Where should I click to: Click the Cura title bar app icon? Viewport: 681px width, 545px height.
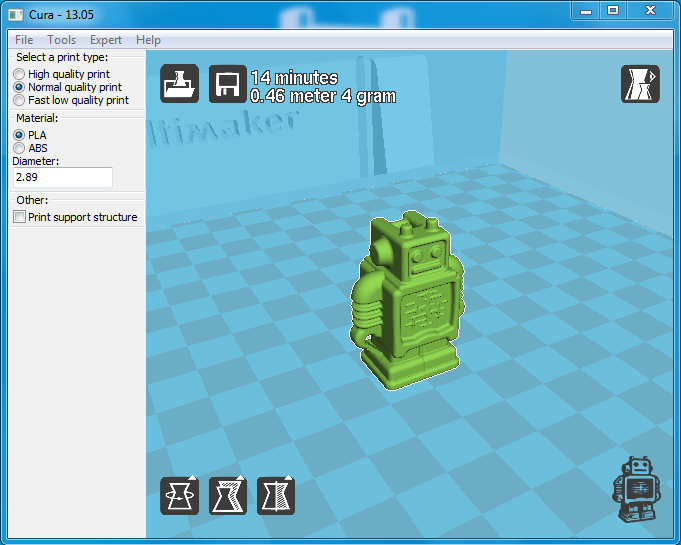(x=16, y=15)
